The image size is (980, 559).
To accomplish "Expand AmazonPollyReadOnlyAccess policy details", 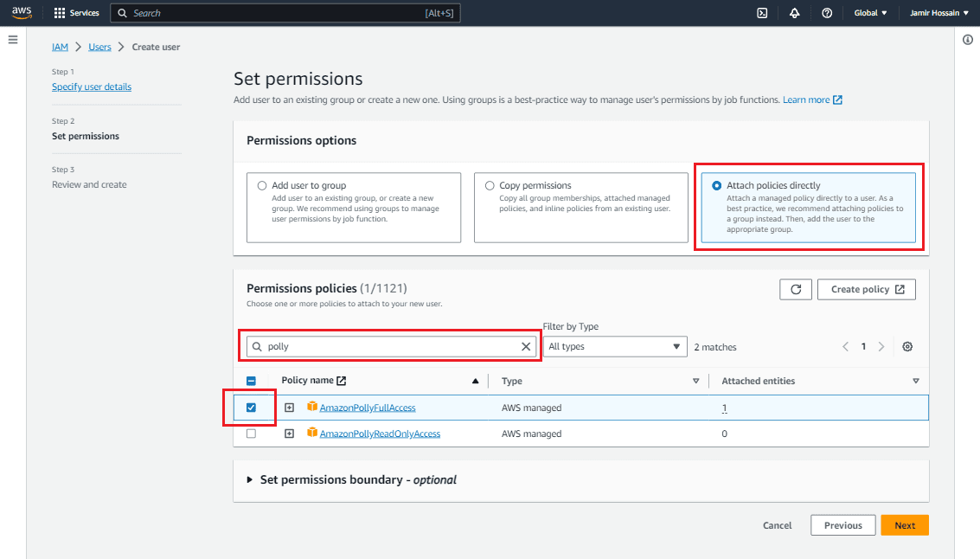I will tap(289, 434).
